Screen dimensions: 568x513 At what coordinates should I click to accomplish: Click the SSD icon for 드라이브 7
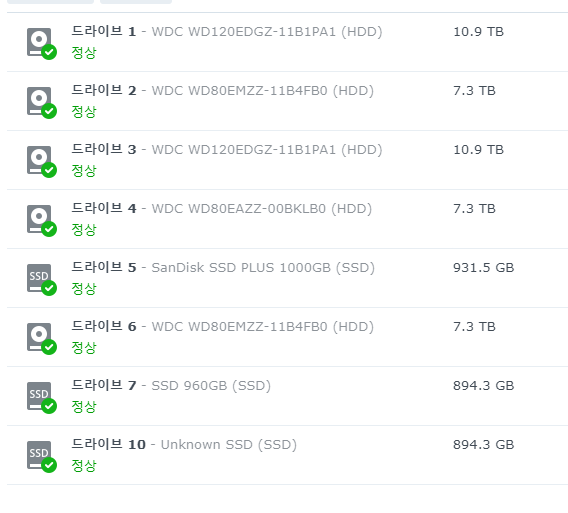click(x=41, y=398)
